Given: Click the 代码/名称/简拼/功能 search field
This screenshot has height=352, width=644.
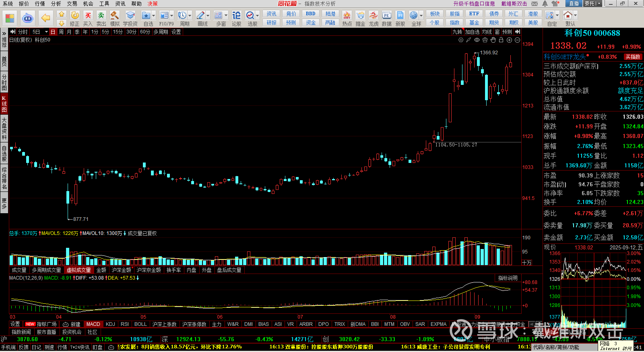Looking at the screenshot, I should [564, 347].
